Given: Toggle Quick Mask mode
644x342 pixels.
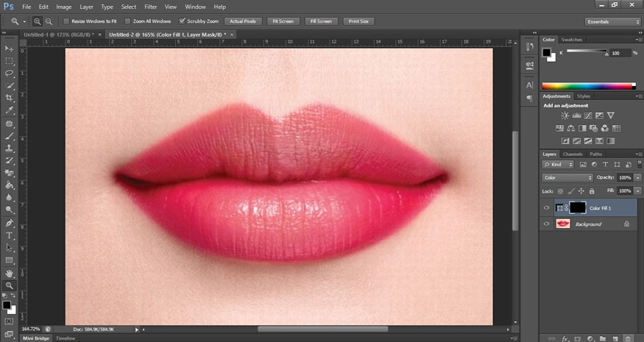Looking at the screenshot, I should (x=9, y=321).
